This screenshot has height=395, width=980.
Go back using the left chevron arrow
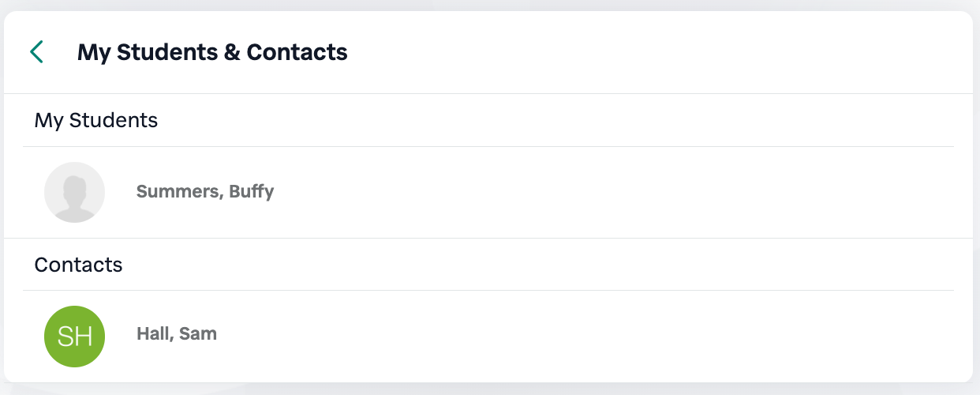pyautogui.click(x=36, y=52)
